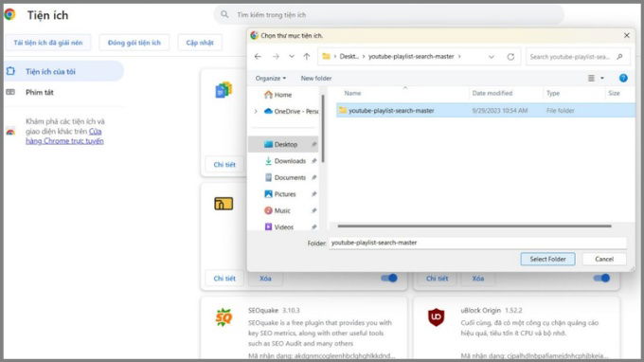Focus the 'Tìm kiếm trong tiện ích' search field

click(x=388, y=15)
